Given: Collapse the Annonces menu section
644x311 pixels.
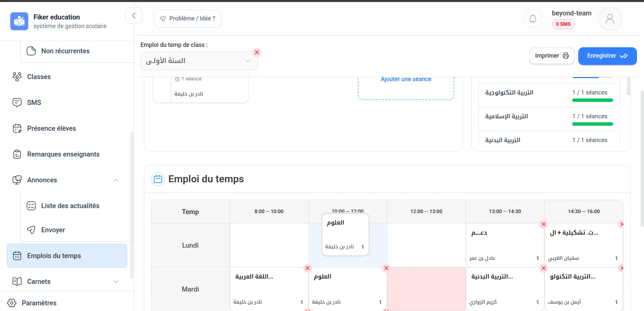Looking at the screenshot, I should (116, 180).
